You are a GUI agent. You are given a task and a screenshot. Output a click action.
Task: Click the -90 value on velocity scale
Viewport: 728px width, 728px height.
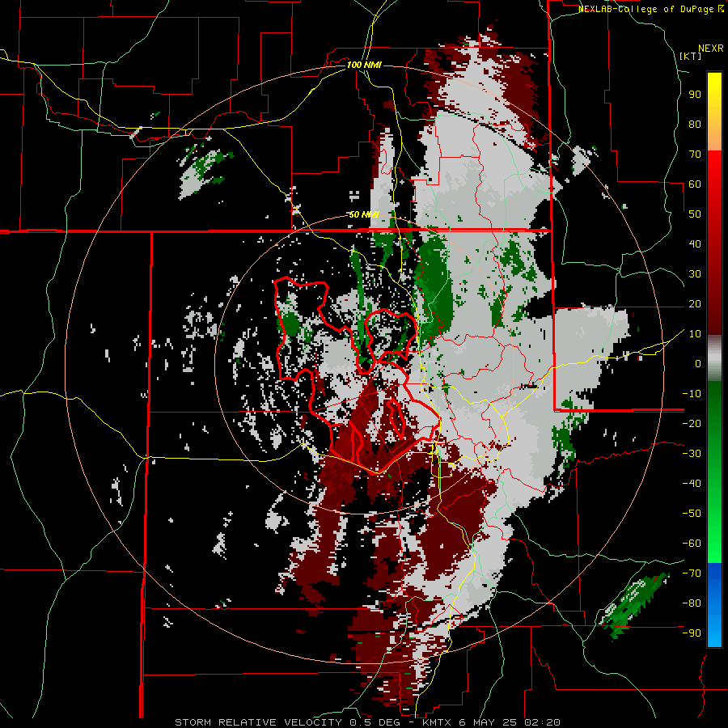(692, 633)
